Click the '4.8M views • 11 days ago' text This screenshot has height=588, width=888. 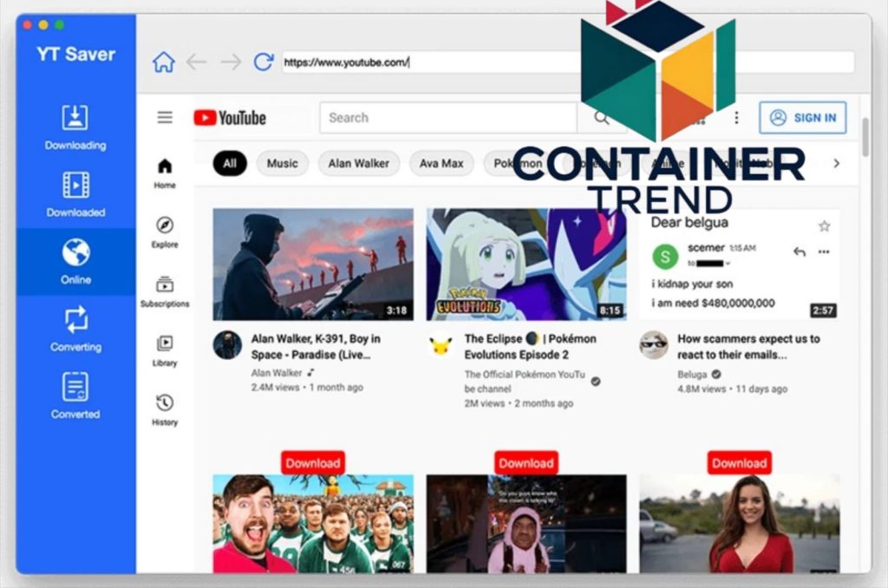coord(732,389)
